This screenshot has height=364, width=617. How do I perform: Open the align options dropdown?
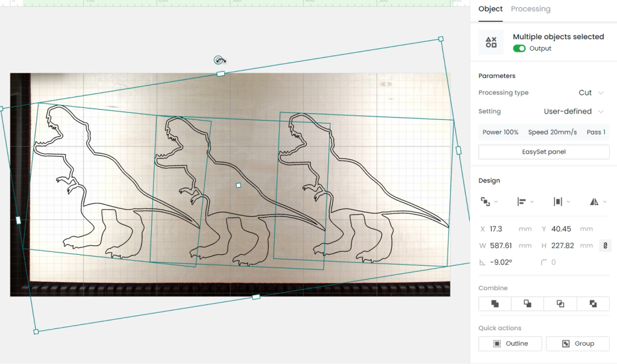(x=525, y=202)
